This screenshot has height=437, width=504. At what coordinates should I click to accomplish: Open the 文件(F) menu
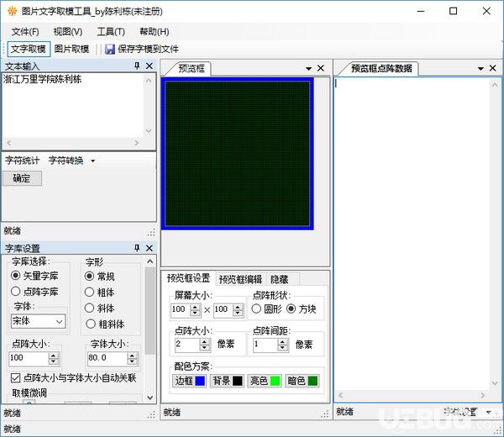coord(25,31)
